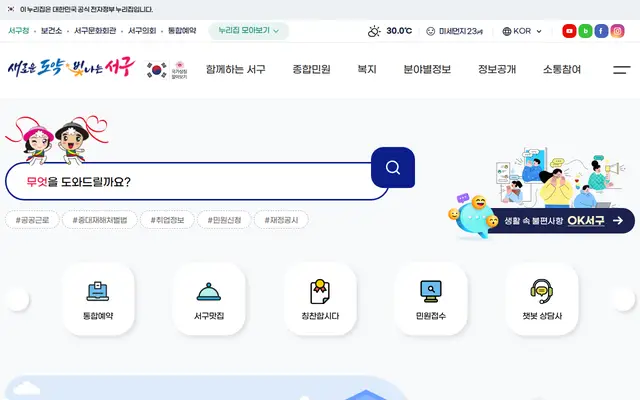Expand the 누리집 모아보기 dropdown
The height and width of the screenshot is (400, 640).
click(248, 31)
